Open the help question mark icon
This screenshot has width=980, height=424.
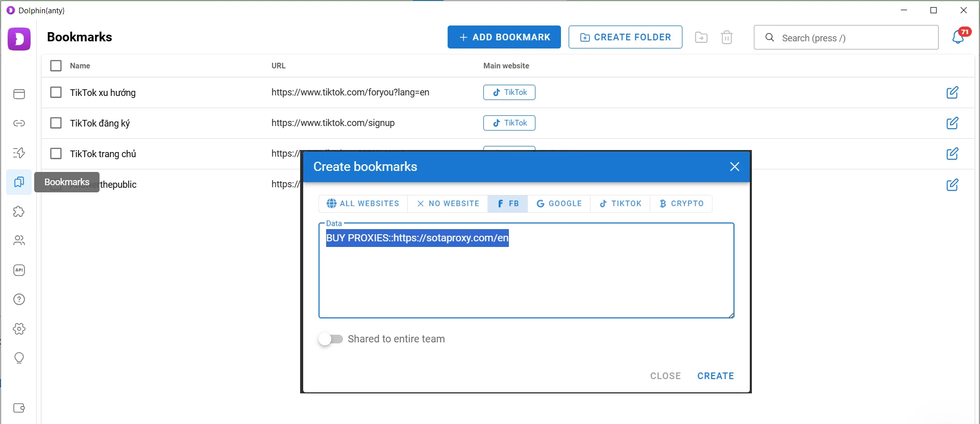pos(19,300)
